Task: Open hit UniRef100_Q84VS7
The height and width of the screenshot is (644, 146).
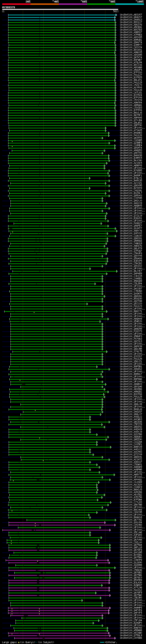Action: point(131,17)
